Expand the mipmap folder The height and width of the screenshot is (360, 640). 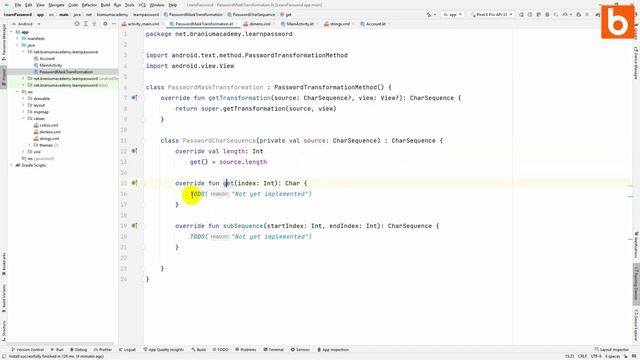[23, 111]
